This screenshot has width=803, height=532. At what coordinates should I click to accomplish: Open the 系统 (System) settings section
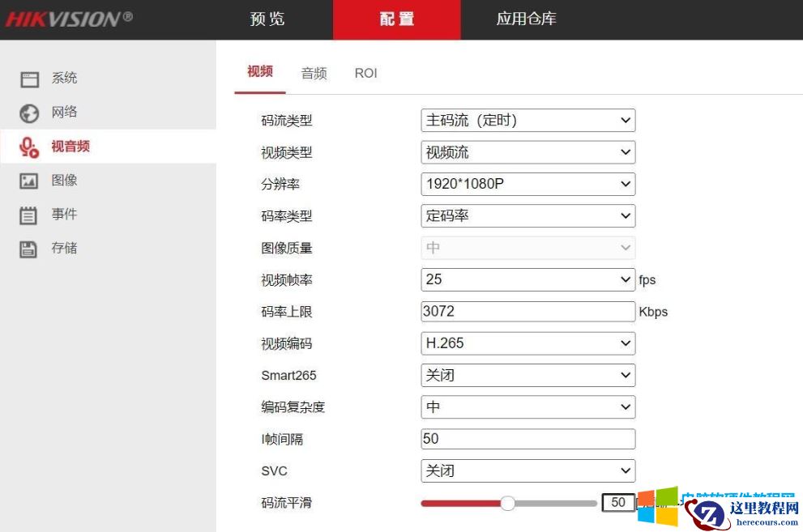63,78
